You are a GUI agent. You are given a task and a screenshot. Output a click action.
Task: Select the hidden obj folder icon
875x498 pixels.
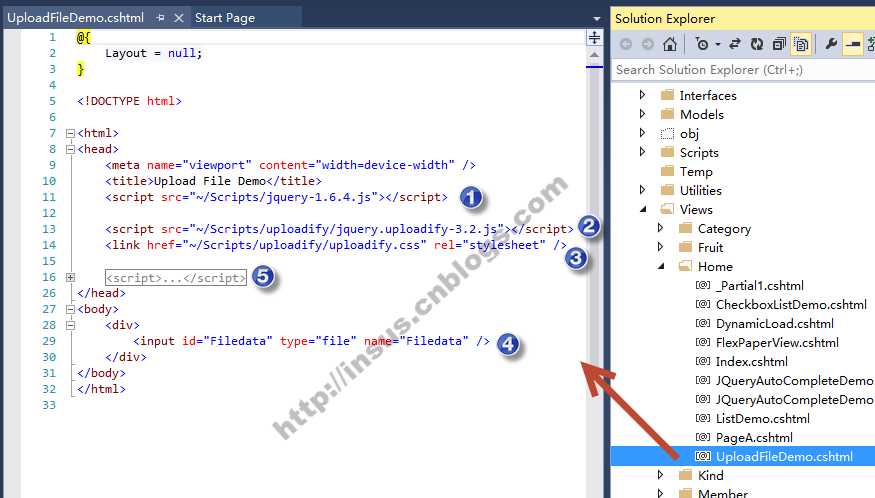[667, 133]
